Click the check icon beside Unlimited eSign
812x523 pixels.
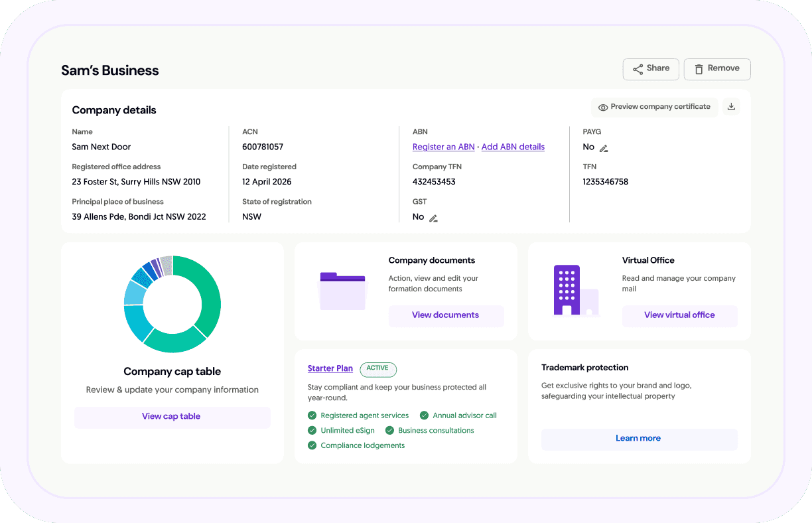(312, 431)
